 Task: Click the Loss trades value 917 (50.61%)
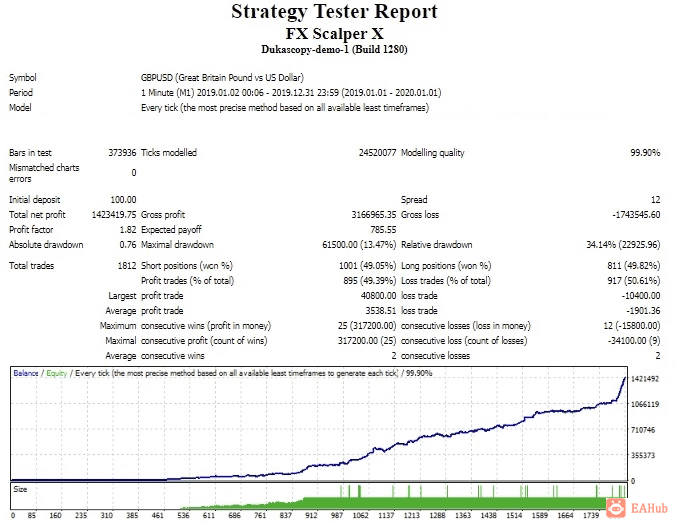[x=633, y=281]
